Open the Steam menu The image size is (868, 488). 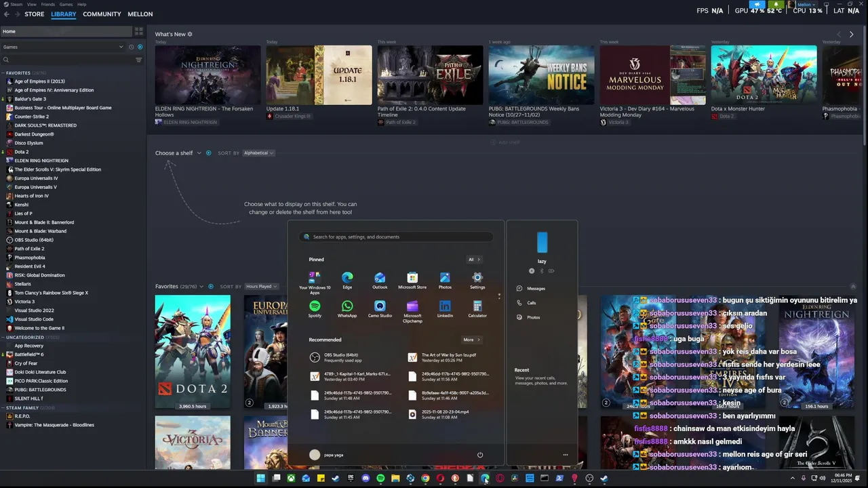coord(16,4)
